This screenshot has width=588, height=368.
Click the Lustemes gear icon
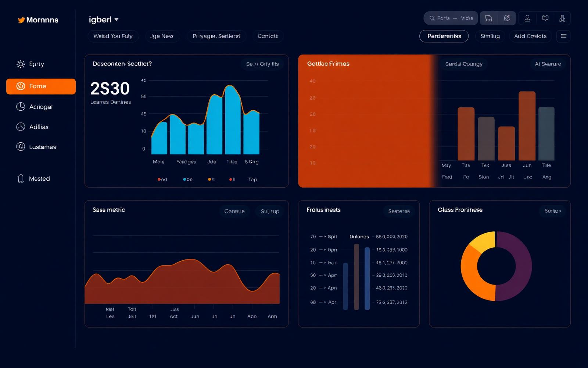(21, 146)
